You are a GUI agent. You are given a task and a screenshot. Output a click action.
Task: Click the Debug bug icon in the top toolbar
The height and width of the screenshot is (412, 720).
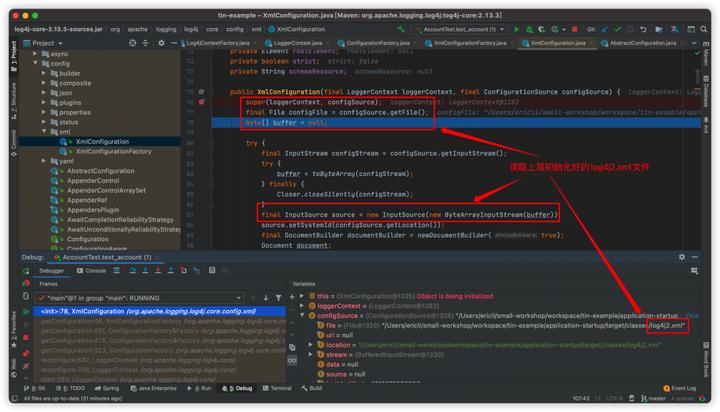tap(529, 29)
